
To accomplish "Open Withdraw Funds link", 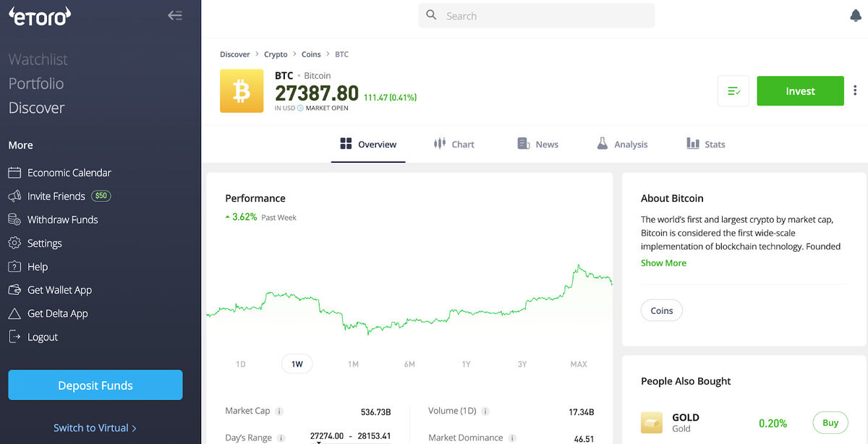I will click(x=63, y=220).
